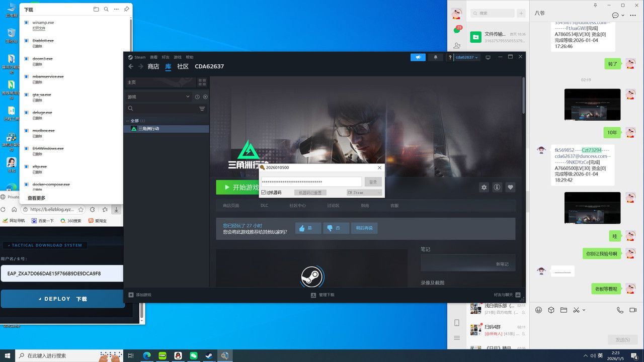Expand screenshot tool options arrow in WeChat
The width and height of the screenshot is (644, 362).
click(584, 310)
